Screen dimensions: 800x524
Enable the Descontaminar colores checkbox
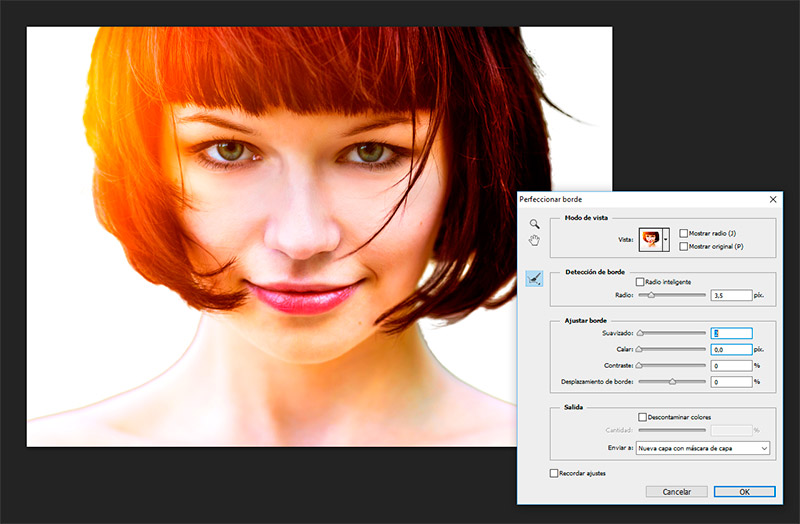click(643, 417)
